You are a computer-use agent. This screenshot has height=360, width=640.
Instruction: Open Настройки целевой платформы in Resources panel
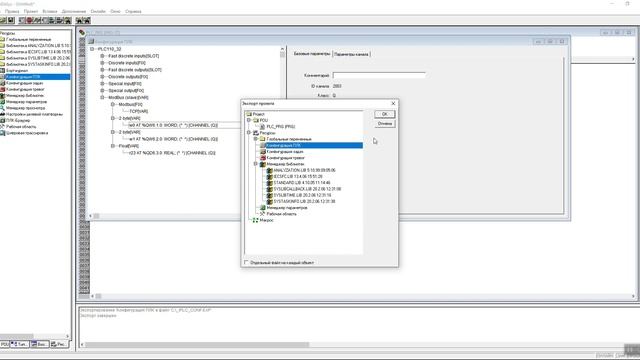(34, 114)
